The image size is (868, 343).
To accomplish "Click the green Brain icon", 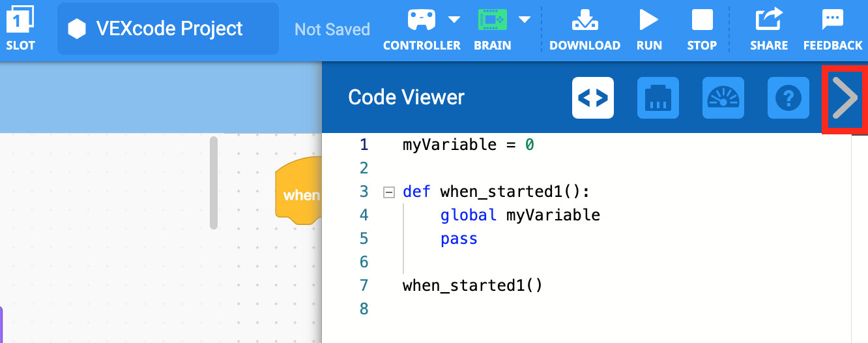I will 492,20.
